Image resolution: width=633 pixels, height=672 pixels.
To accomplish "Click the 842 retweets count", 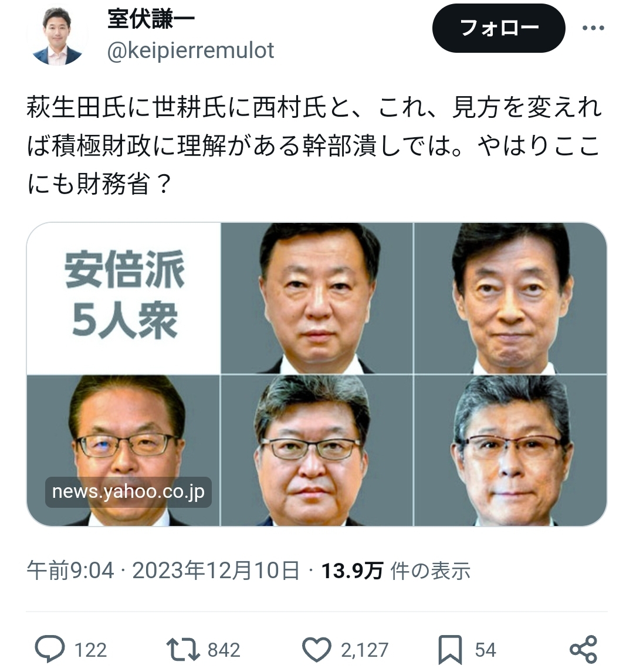I will pyautogui.click(x=224, y=650).
